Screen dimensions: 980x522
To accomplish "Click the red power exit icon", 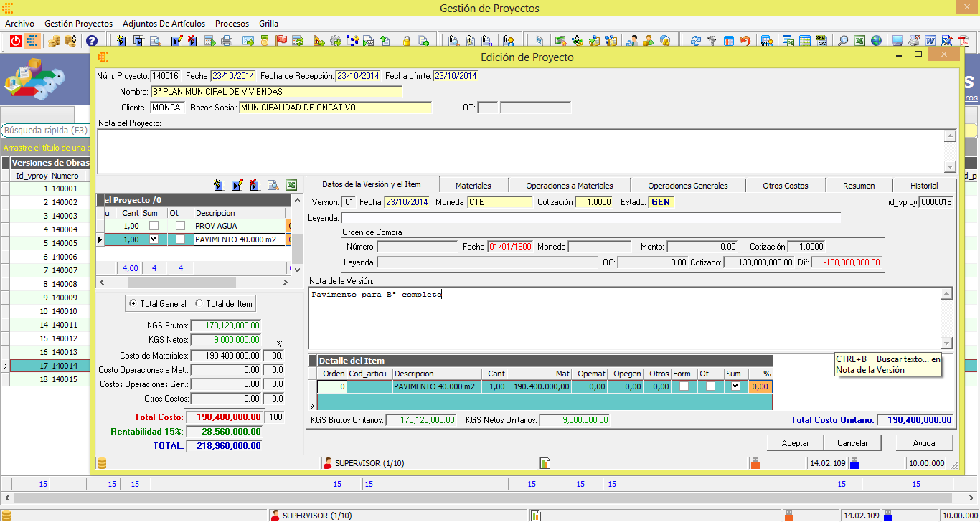I will click(x=16, y=41).
